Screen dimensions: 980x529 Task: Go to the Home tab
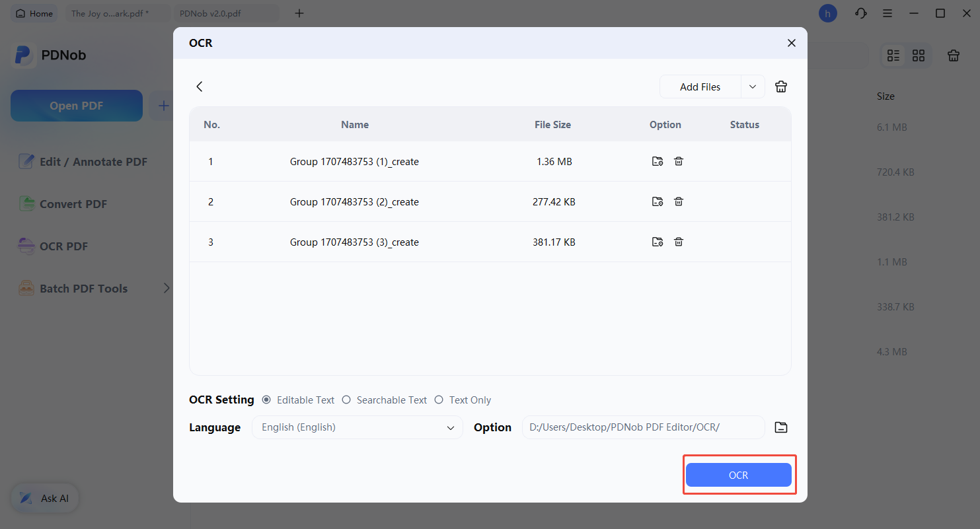click(x=34, y=13)
